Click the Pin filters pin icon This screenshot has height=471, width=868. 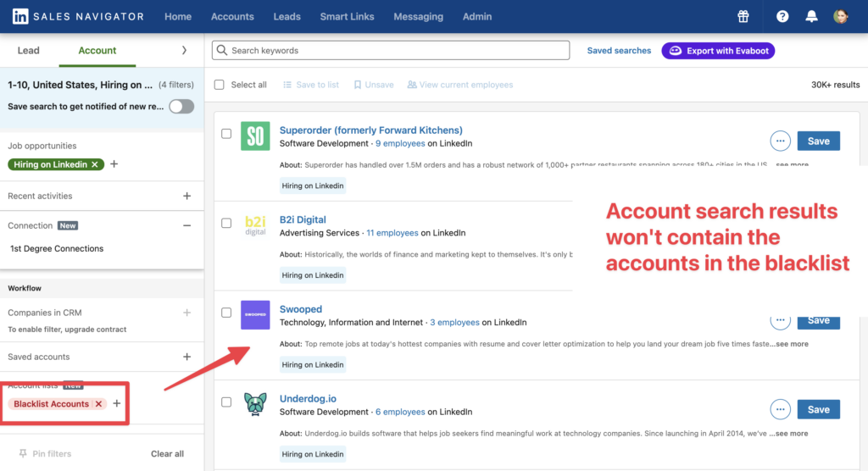pyautogui.click(x=23, y=454)
